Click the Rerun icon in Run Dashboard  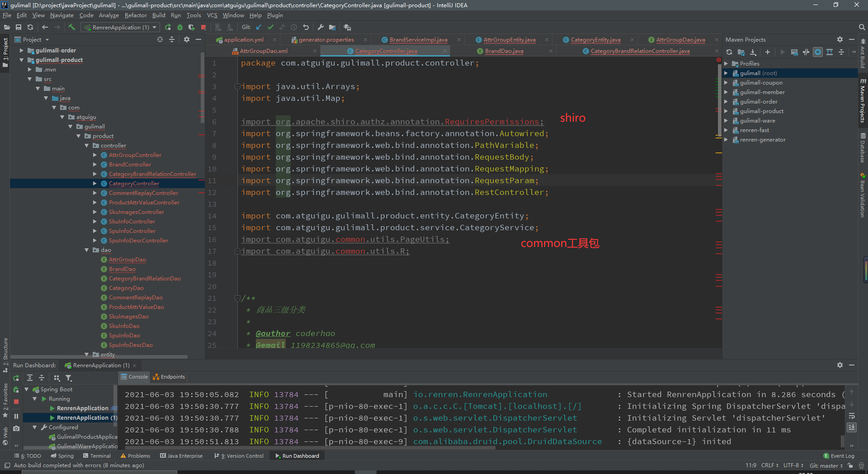[16, 378]
